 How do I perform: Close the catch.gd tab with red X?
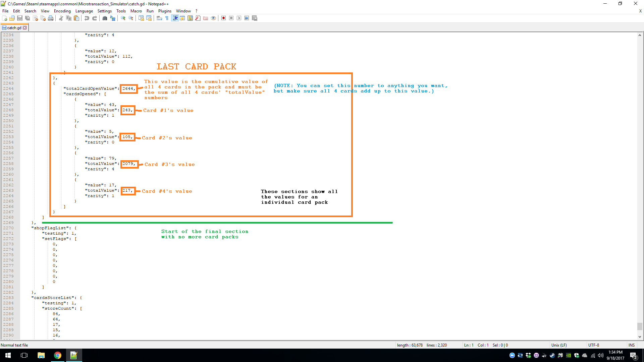[x=25, y=28]
